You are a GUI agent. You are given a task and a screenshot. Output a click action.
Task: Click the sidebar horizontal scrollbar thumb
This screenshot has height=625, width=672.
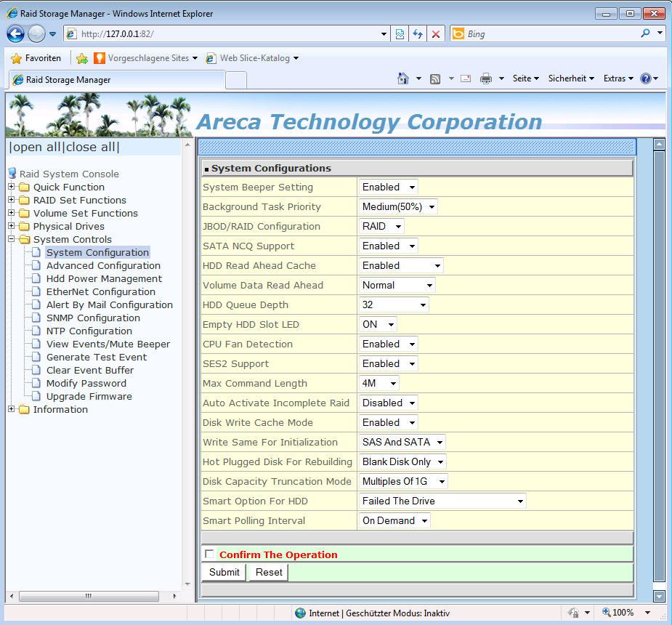pyautogui.click(x=89, y=596)
